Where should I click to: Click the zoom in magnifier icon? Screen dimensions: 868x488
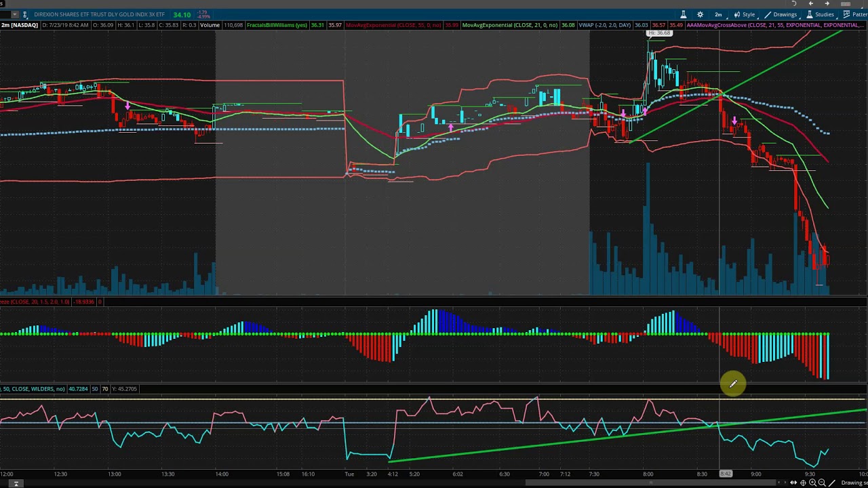click(x=812, y=483)
